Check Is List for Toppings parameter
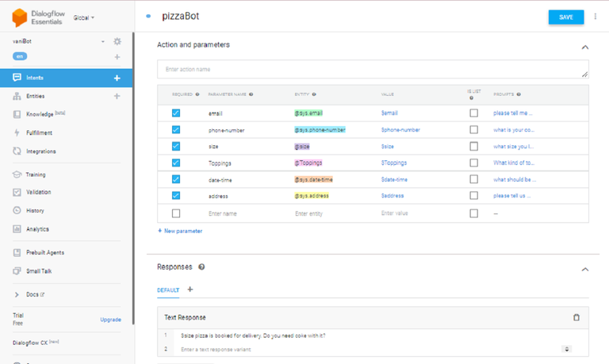This screenshot has width=609, height=364. click(x=474, y=163)
